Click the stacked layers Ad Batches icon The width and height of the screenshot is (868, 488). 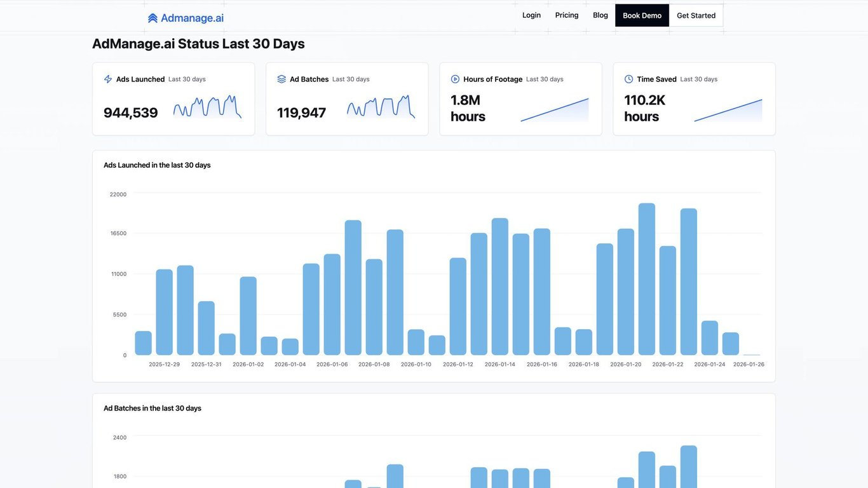tap(281, 79)
